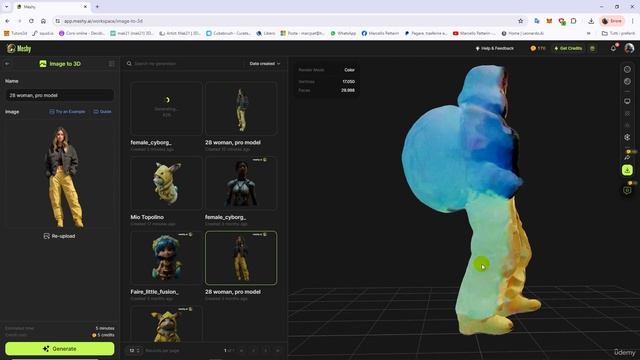Bookmark this page with the star icon
The width and height of the screenshot is (640, 360).
click(520, 21)
